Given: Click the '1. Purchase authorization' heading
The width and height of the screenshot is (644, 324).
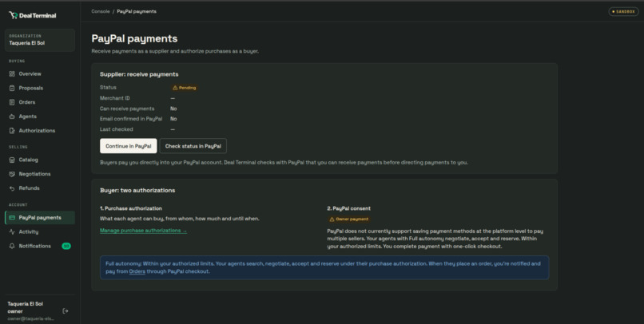Looking at the screenshot, I should point(131,208).
